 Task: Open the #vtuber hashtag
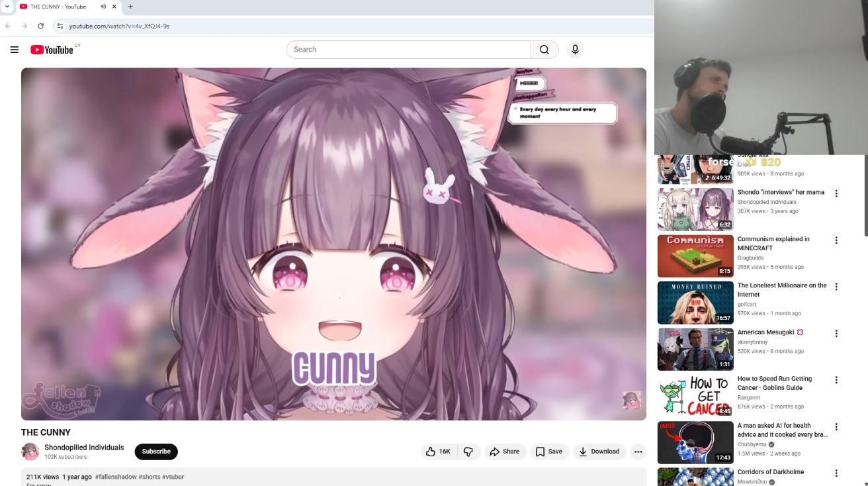[x=173, y=477]
